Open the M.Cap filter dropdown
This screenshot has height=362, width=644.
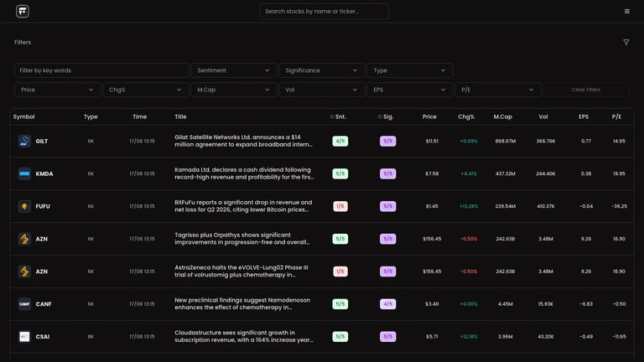(x=233, y=90)
